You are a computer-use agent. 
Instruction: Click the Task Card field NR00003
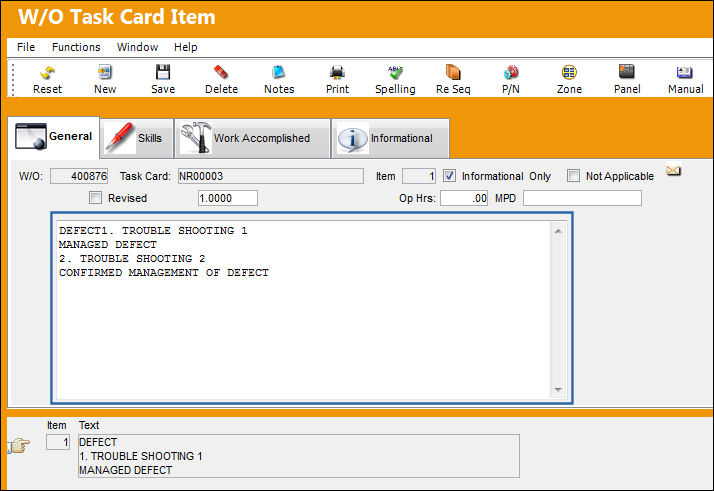(x=271, y=176)
